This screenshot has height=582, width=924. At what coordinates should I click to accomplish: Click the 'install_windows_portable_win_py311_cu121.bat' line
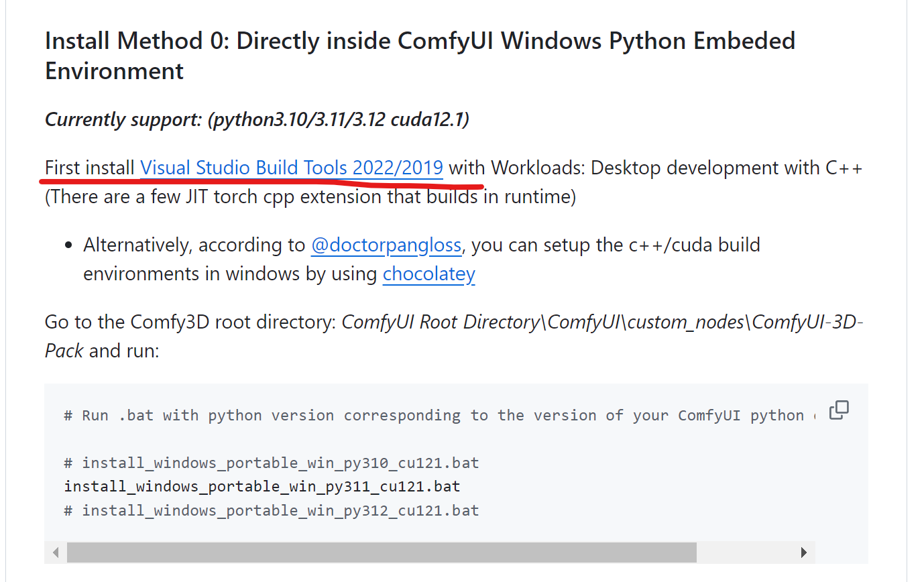click(x=262, y=486)
